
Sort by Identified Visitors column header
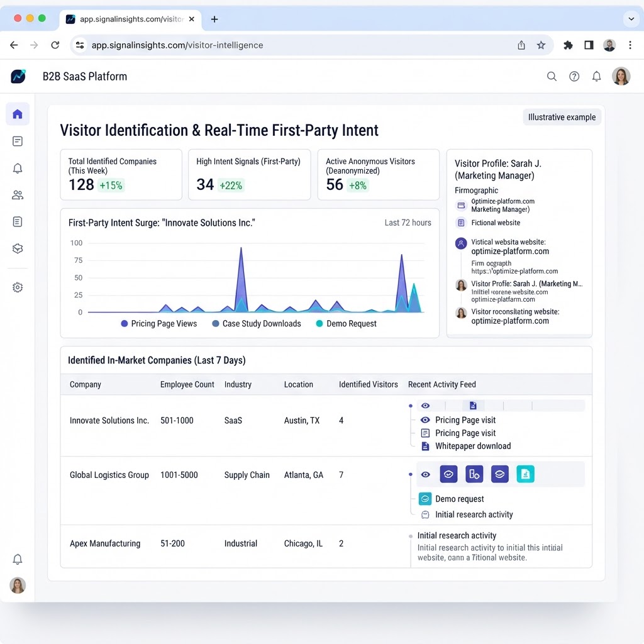point(369,384)
